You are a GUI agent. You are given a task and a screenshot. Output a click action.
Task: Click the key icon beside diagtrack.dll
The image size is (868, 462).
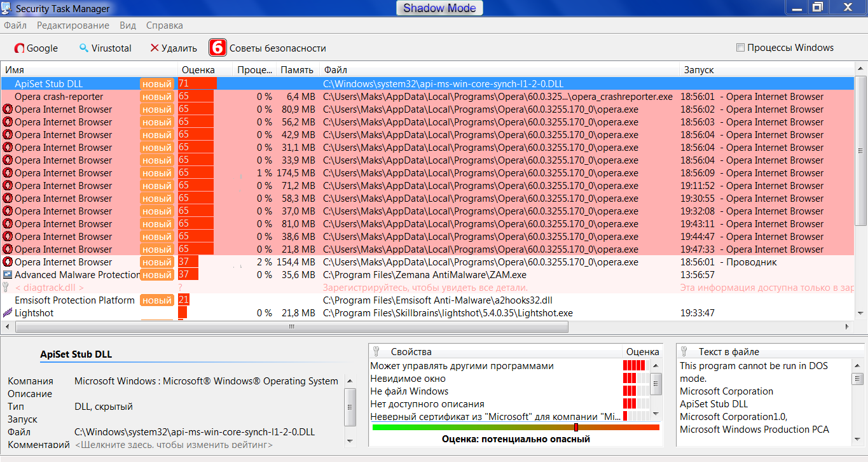(6, 288)
